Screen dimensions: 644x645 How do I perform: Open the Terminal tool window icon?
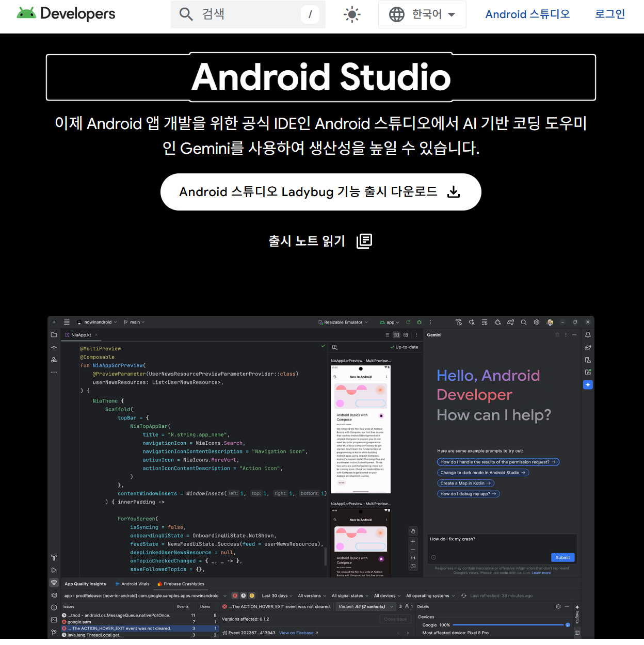pyautogui.click(x=54, y=620)
